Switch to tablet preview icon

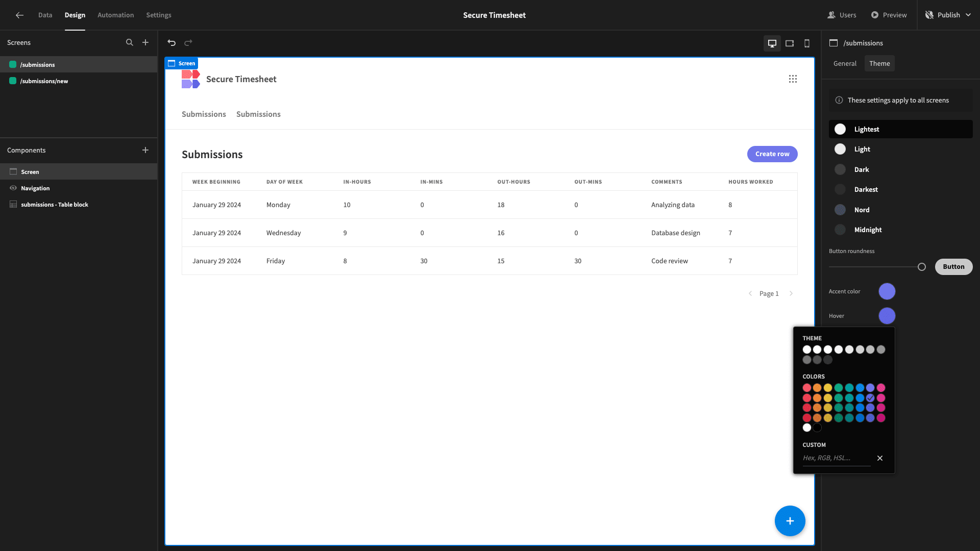pos(790,43)
